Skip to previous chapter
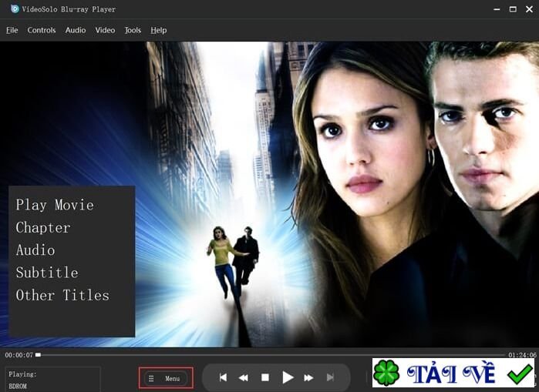Image resolution: width=539 pixels, height=392 pixels. click(223, 377)
